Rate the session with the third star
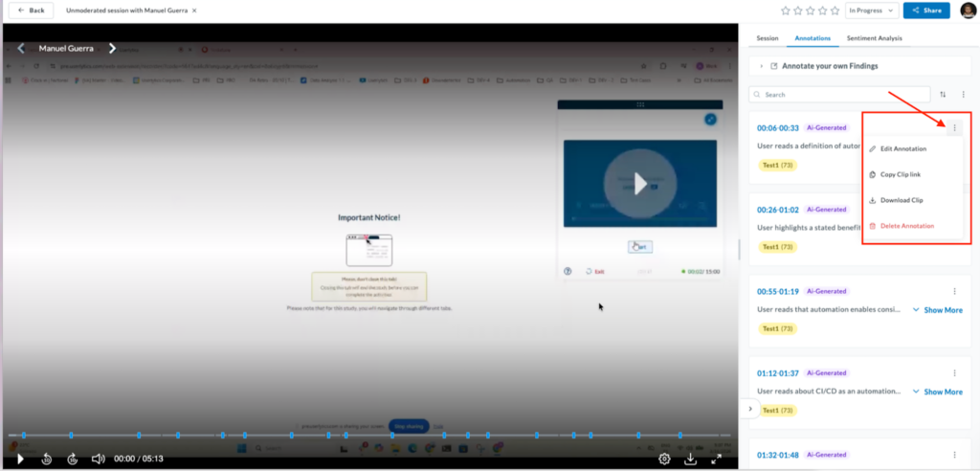 click(810, 11)
